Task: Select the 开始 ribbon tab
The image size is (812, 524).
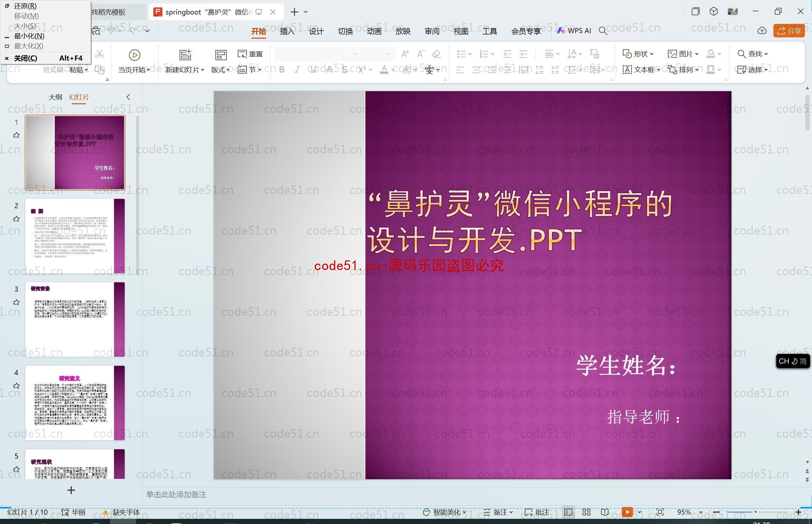Action: pyautogui.click(x=259, y=31)
